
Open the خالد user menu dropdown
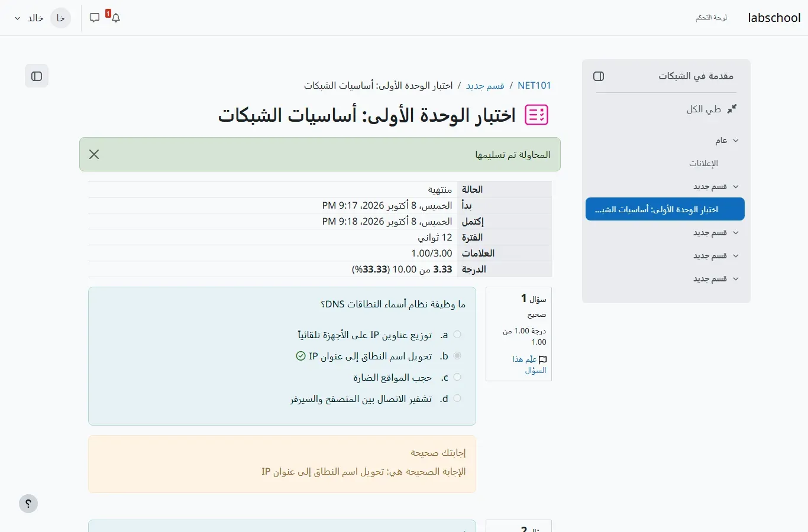(30, 18)
